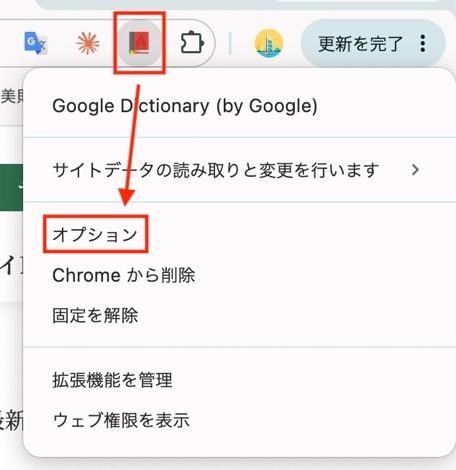Click the bookmark beginning with 美 on the left
Viewport: 456px width, 470px height.
[x=12, y=96]
